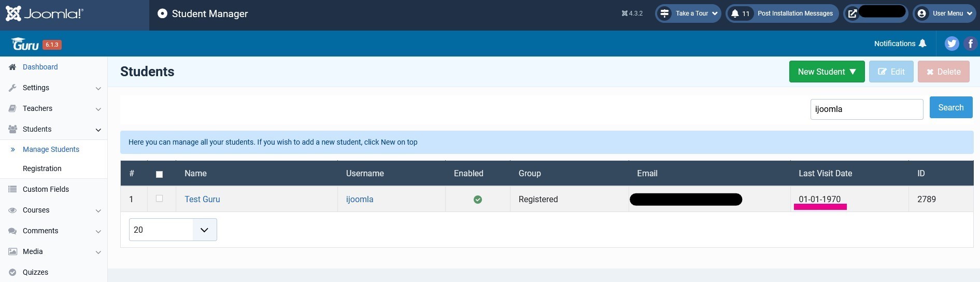Viewport: 980px width, 282px height.
Task: Click the Comments speech bubble icon
Action: click(12, 231)
